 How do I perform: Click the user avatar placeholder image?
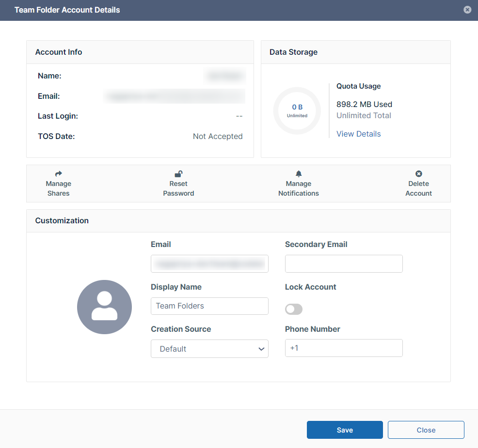104,307
